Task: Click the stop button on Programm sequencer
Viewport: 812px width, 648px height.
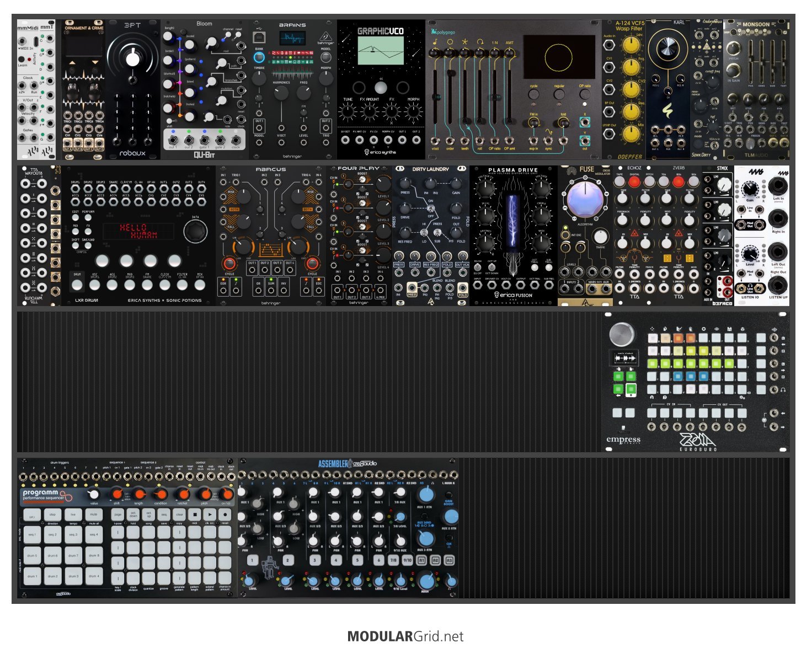Action: tap(195, 515)
